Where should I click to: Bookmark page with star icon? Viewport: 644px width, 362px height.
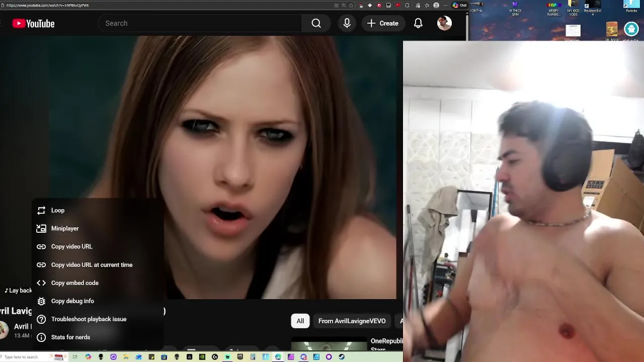pyautogui.click(x=351, y=5)
